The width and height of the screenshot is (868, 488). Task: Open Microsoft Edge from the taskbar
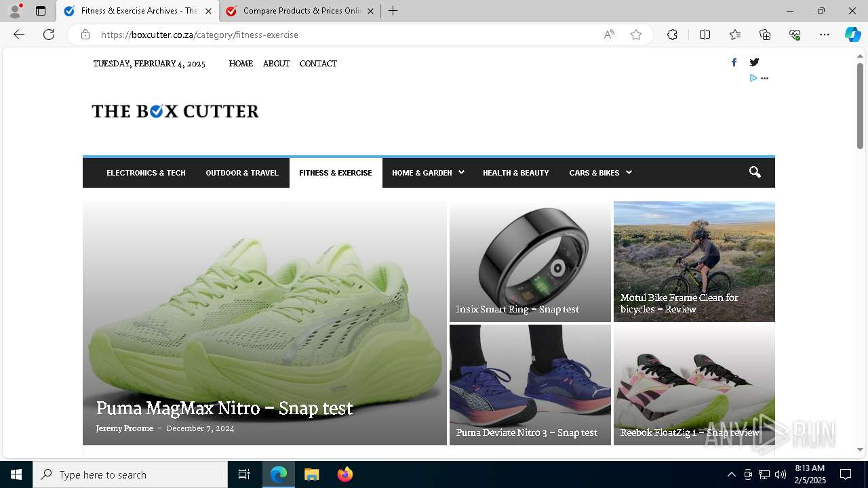(279, 474)
